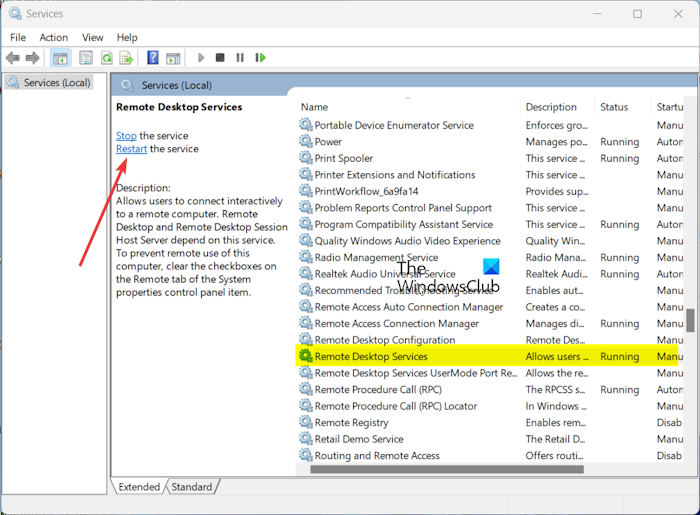Click the Stop the service link
700x515 pixels.
coord(126,136)
